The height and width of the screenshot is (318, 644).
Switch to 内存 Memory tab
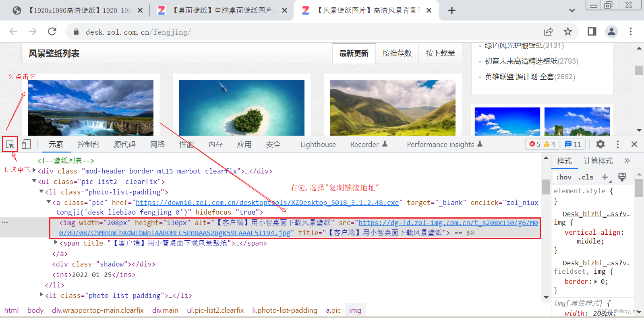(x=215, y=144)
